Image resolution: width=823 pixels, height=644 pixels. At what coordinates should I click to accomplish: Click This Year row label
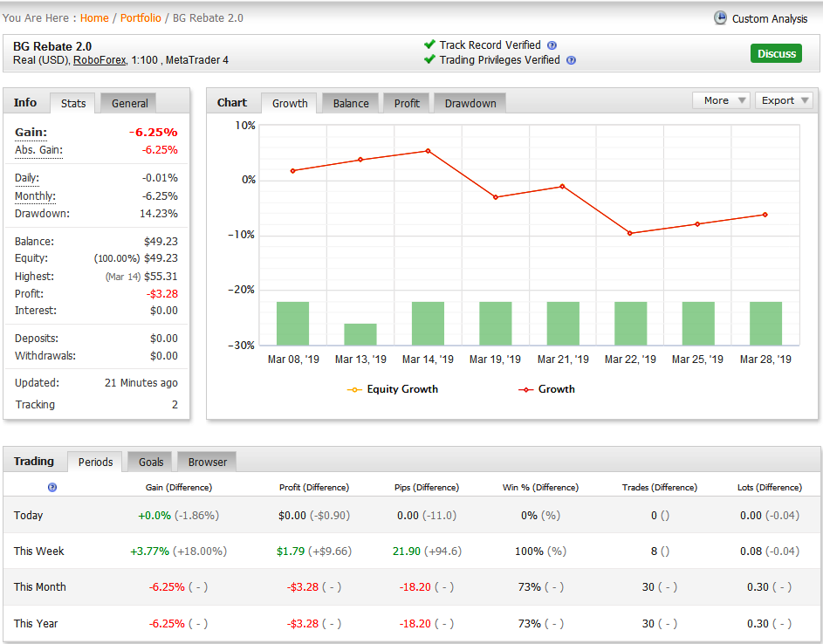pyautogui.click(x=36, y=624)
